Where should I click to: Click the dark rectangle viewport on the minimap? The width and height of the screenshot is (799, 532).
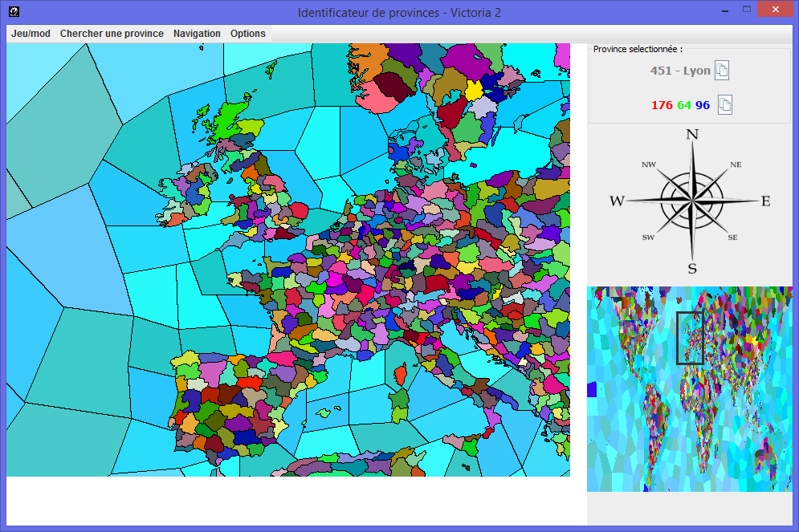[x=690, y=338]
